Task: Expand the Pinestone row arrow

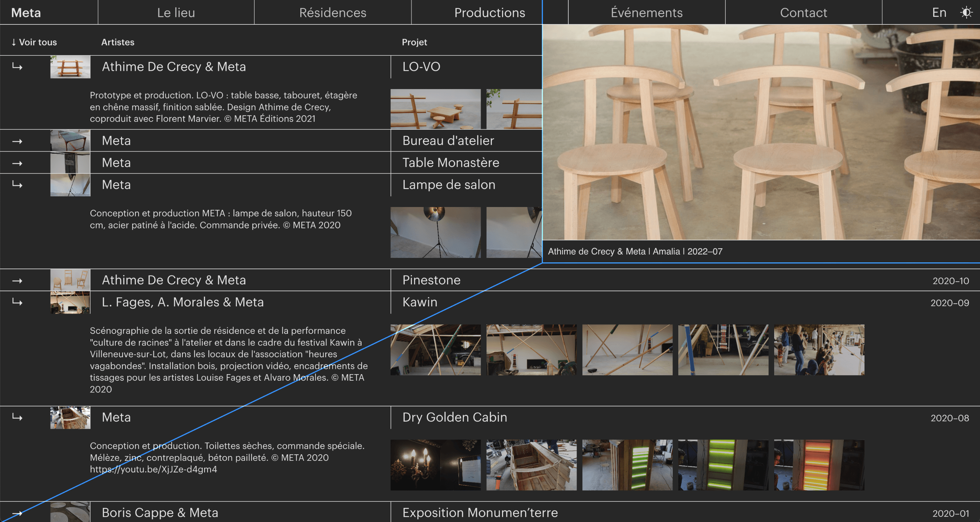Action: click(17, 281)
